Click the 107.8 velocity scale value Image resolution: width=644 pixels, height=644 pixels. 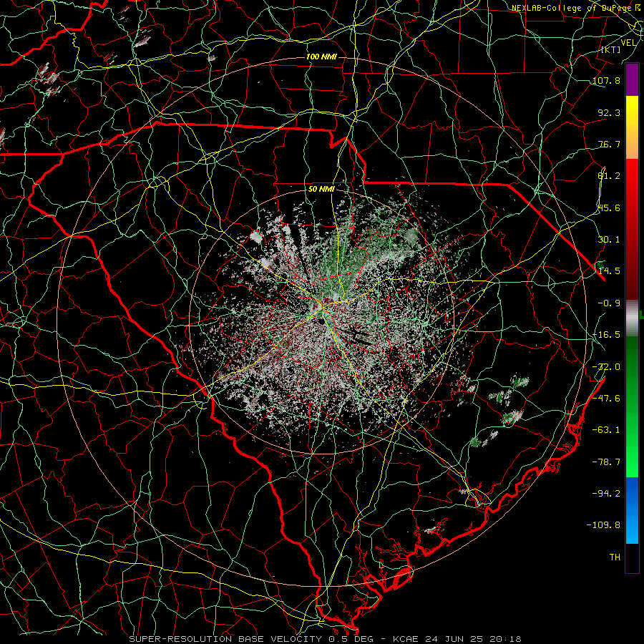[x=606, y=80]
